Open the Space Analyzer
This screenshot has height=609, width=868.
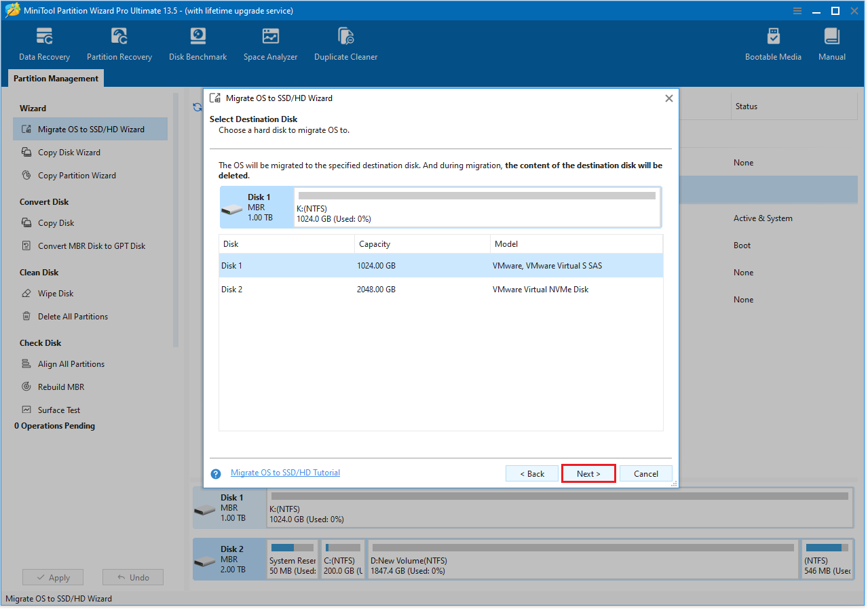coord(270,43)
